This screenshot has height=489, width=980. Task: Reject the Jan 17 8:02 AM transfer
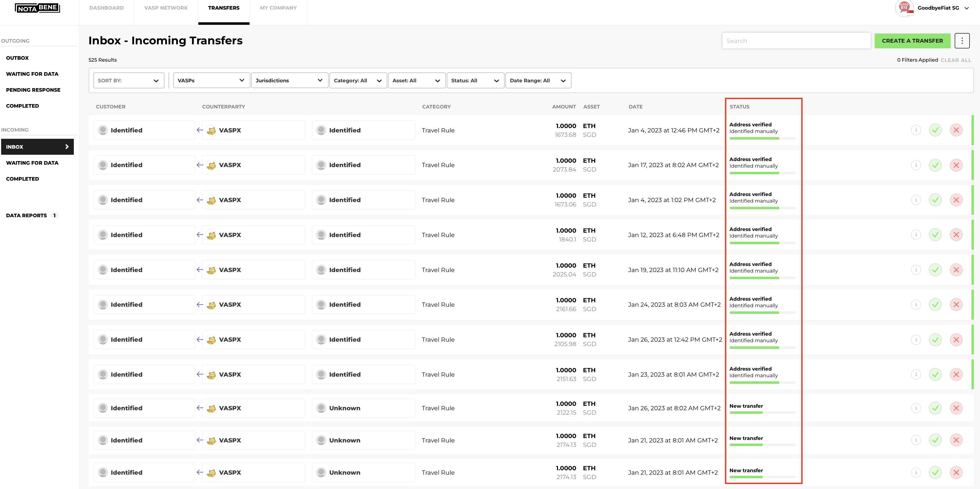click(956, 165)
